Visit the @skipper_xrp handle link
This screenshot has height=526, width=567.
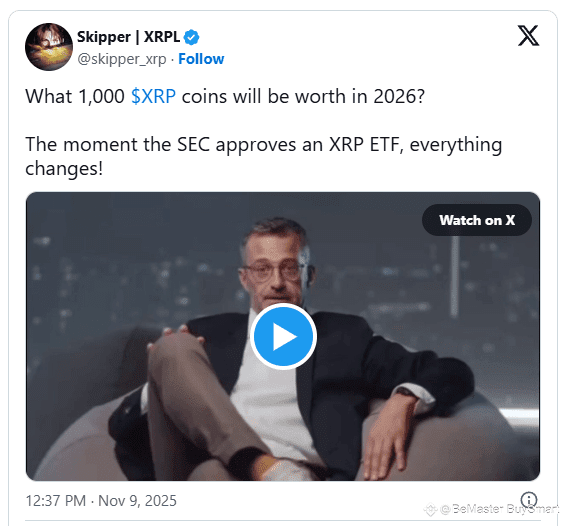click(x=122, y=59)
